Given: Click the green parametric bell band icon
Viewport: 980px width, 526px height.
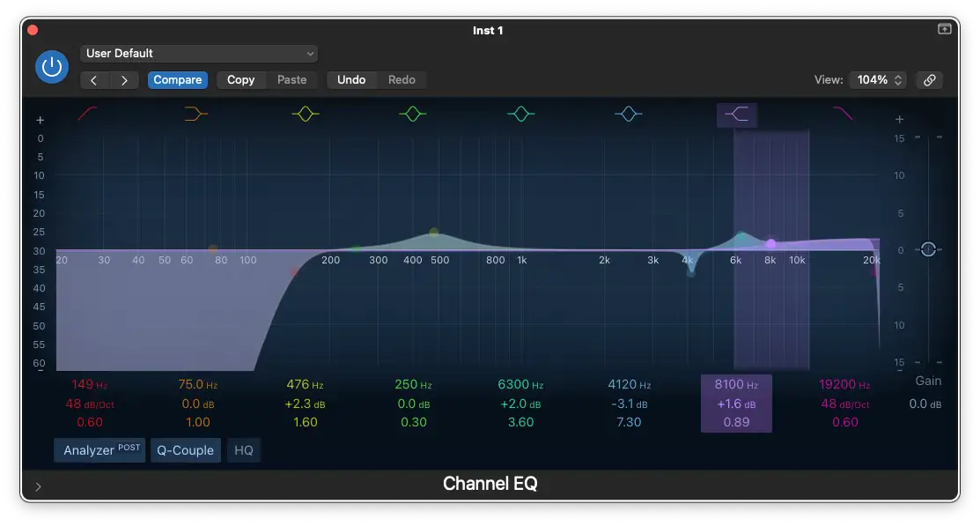Looking at the screenshot, I should pos(412,114).
